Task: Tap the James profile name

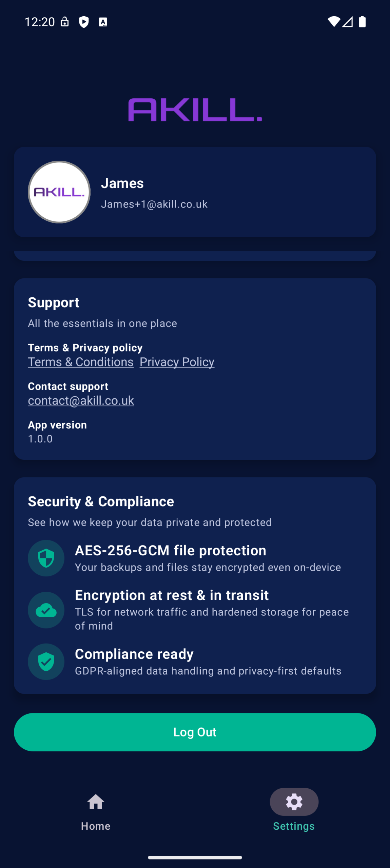Action: click(x=122, y=183)
